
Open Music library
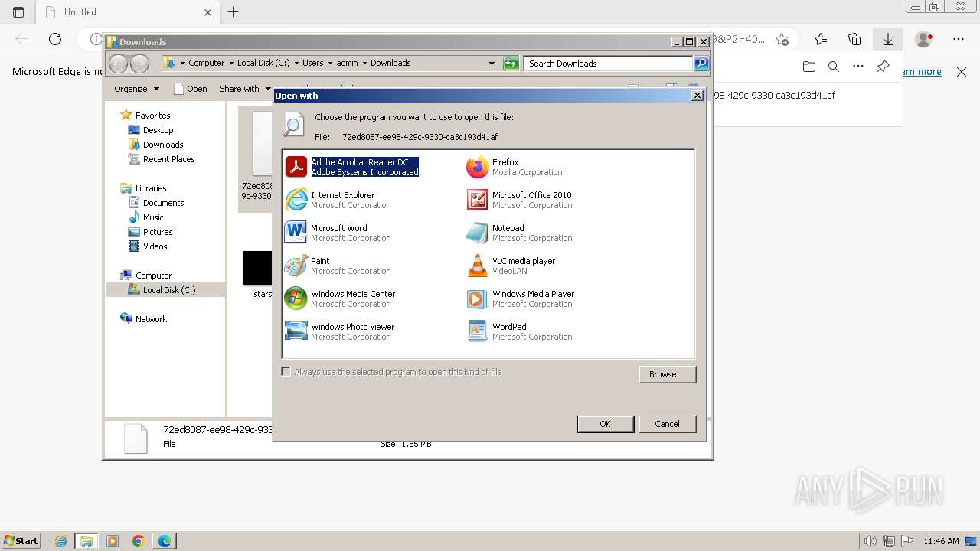153,217
